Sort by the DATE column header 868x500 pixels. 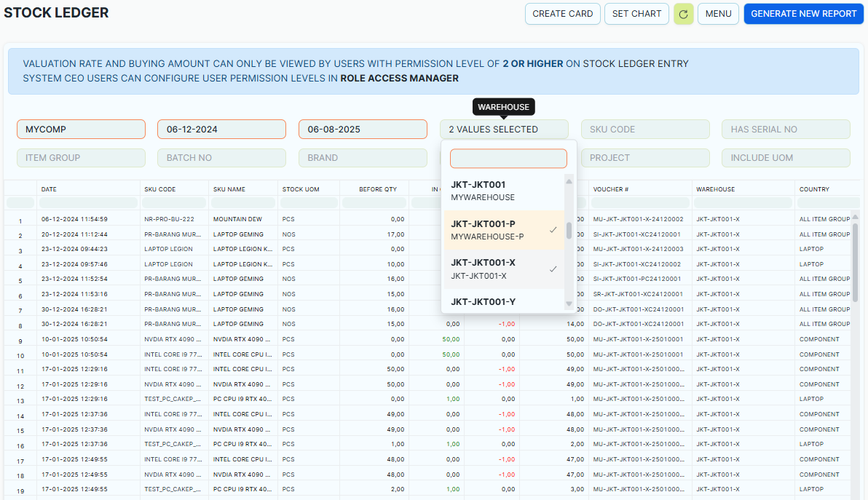(49, 189)
